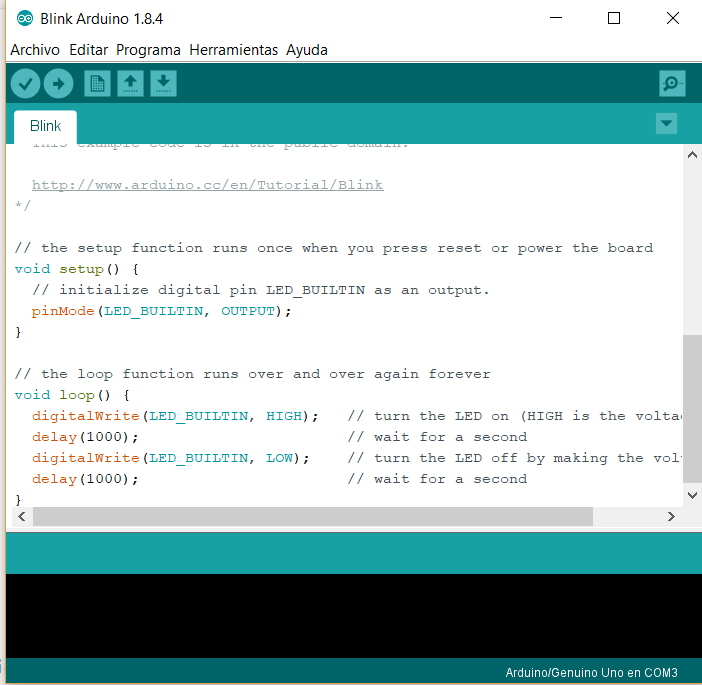Click the comment 'initialize digital pin LED_BUILTIN'
The image size is (702, 685).
tap(261, 290)
